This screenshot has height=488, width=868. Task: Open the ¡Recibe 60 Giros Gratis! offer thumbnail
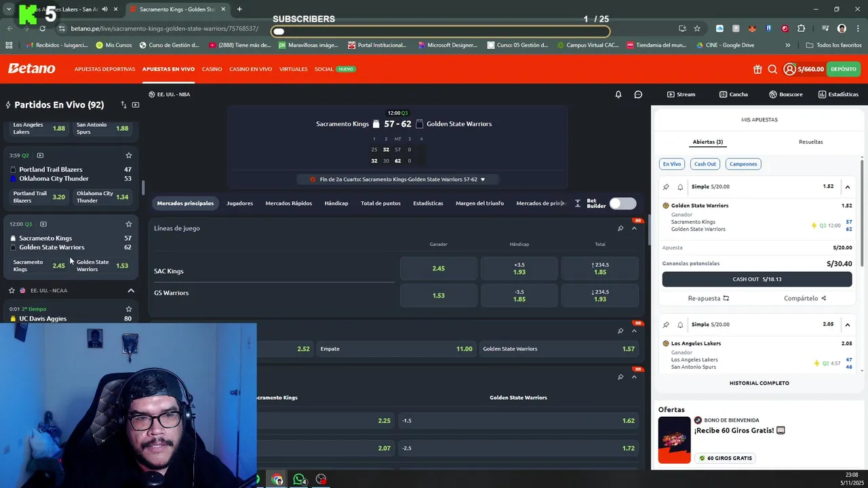pyautogui.click(x=674, y=440)
